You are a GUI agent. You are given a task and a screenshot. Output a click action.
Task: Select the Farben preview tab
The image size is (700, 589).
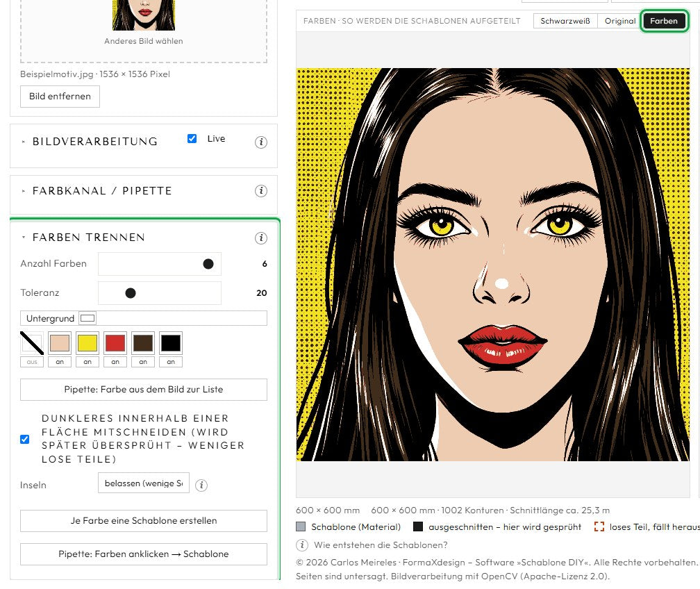664,21
